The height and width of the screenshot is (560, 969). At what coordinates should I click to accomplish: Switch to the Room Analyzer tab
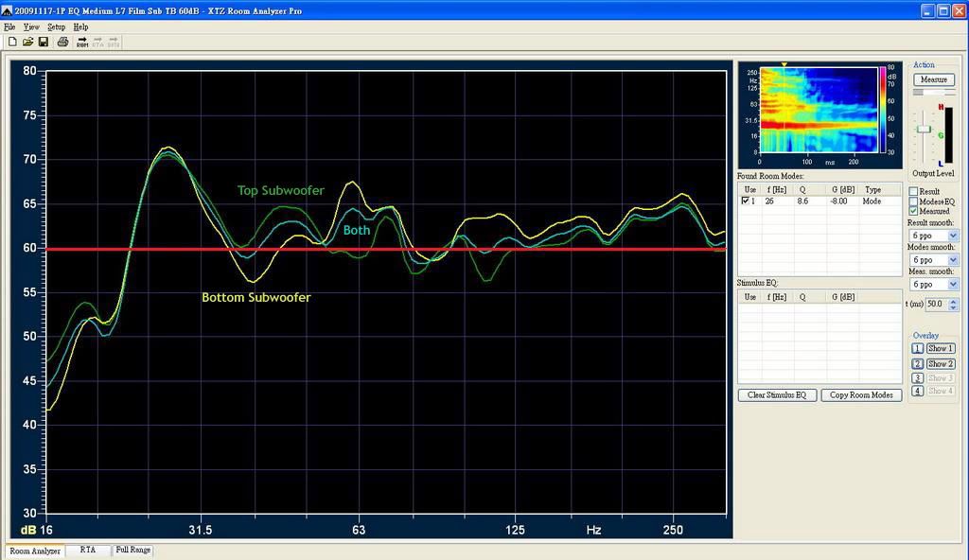pyautogui.click(x=35, y=551)
